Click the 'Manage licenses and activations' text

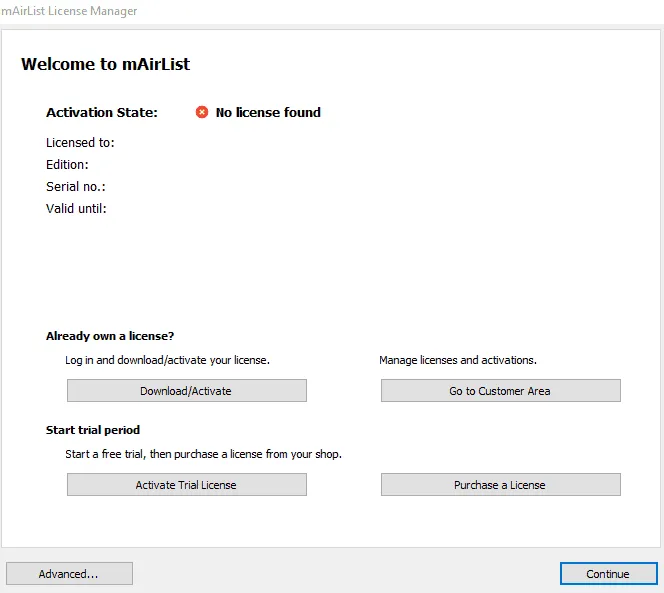[x=458, y=360]
